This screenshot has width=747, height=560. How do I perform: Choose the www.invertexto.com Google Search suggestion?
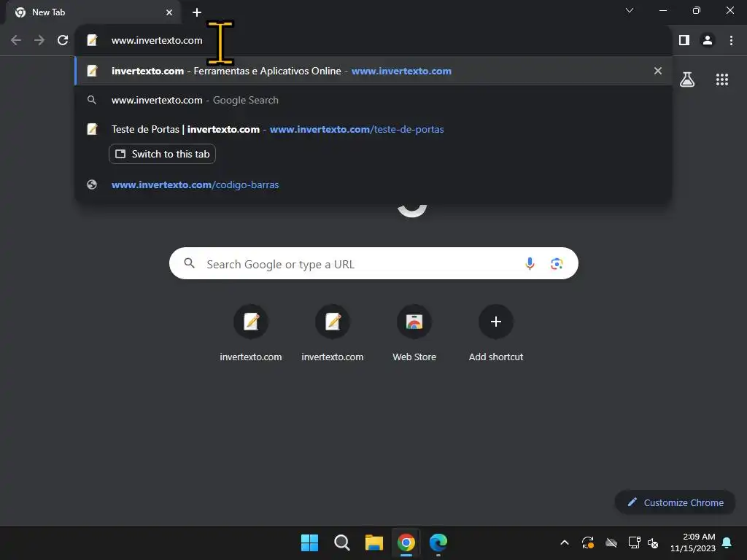[373, 100]
